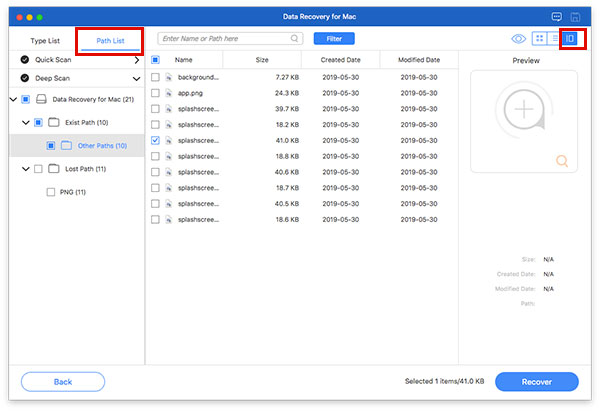Select the PNG (11) tree item
600x411 pixels.
coord(73,192)
